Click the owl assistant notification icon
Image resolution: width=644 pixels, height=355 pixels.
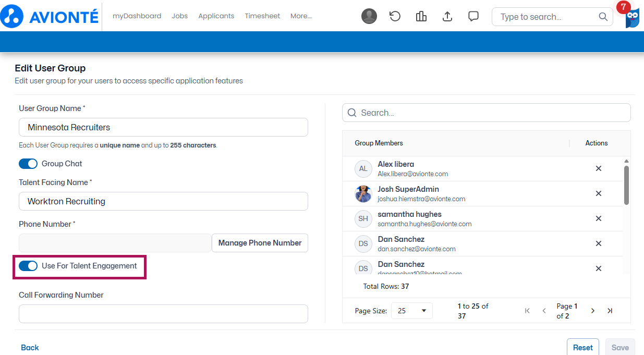coord(632,18)
